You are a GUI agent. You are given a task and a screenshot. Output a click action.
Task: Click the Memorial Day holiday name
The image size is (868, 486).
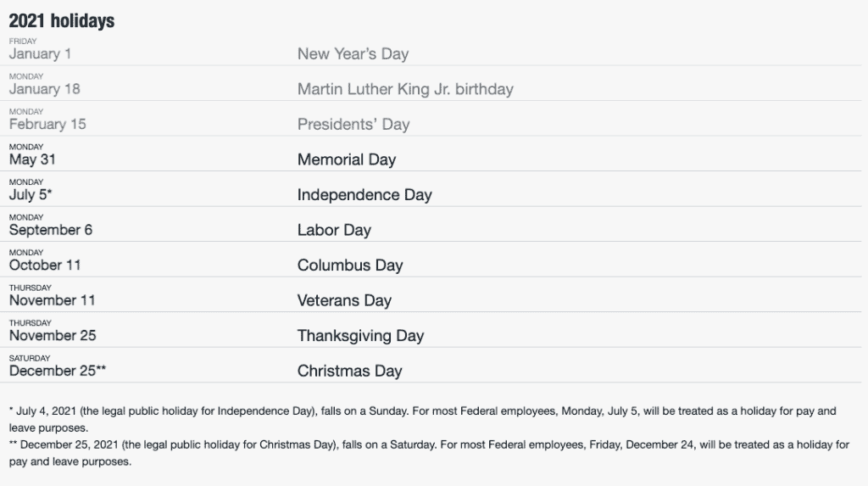pyautogui.click(x=347, y=159)
